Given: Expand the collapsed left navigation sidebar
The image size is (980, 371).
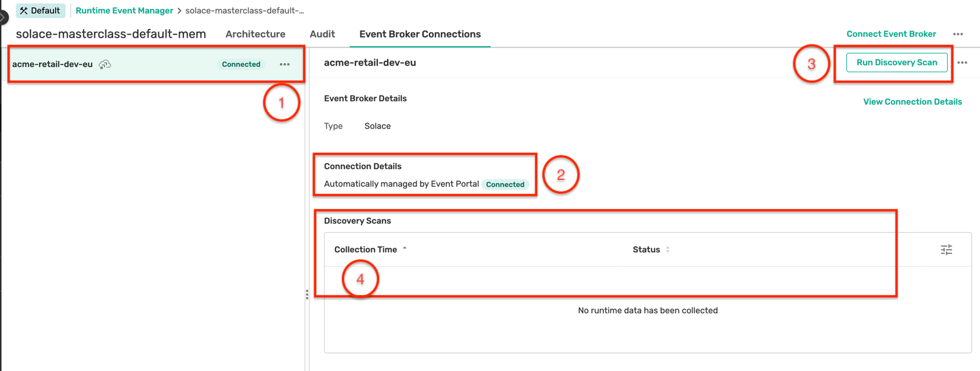Looking at the screenshot, I should click(x=3, y=18).
